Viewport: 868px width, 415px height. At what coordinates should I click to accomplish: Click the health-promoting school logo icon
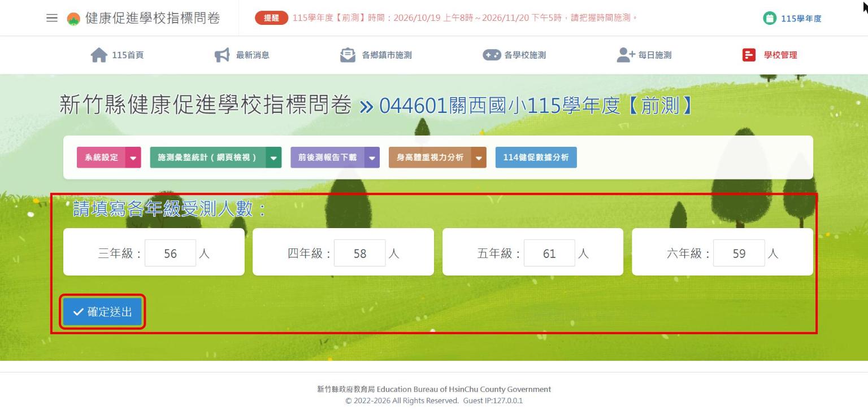[73, 18]
